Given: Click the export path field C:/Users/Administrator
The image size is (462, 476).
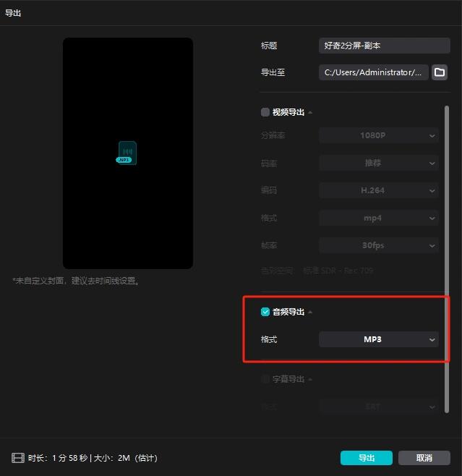Looking at the screenshot, I should point(373,72).
